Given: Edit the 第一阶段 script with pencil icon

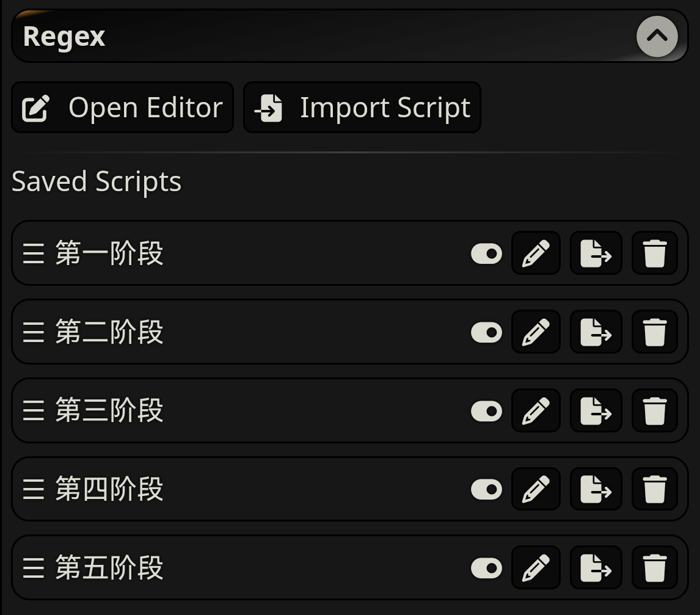Looking at the screenshot, I should pos(536,253).
